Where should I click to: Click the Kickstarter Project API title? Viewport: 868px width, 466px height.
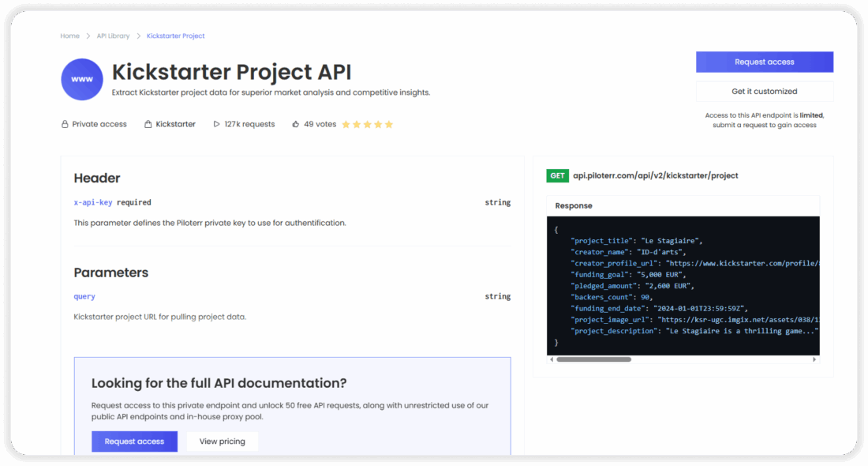click(x=231, y=72)
